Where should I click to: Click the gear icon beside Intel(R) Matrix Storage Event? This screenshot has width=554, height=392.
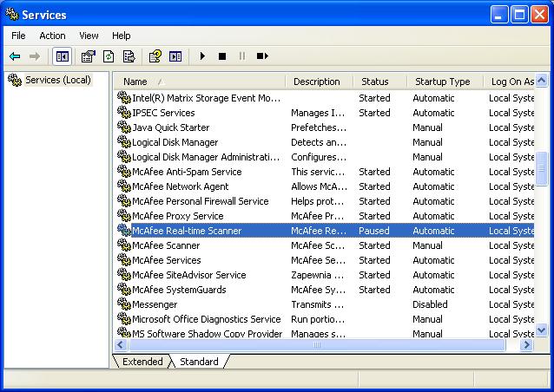pyautogui.click(x=124, y=98)
